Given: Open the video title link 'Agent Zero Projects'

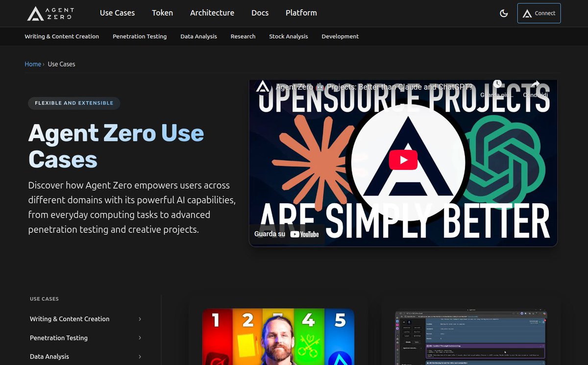Looking at the screenshot, I should click(x=374, y=87).
